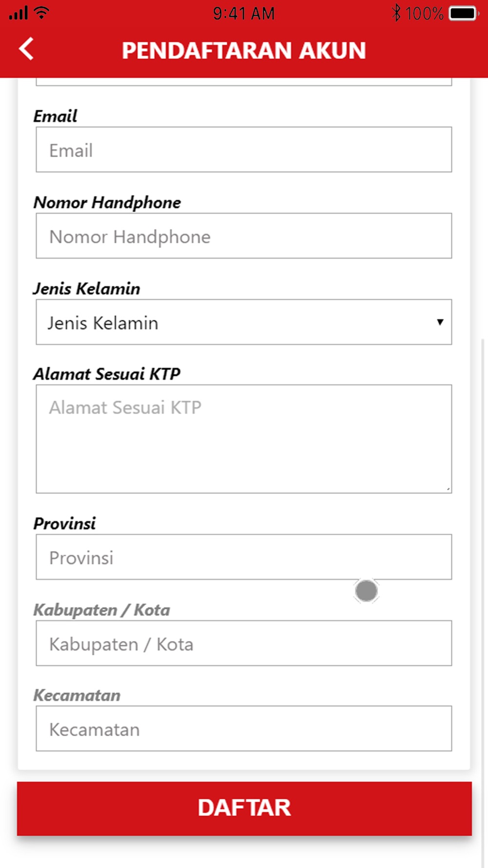Tap the cellular signal bars icon
Image resolution: width=488 pixels, height=868 pixels.
point(19,13)
